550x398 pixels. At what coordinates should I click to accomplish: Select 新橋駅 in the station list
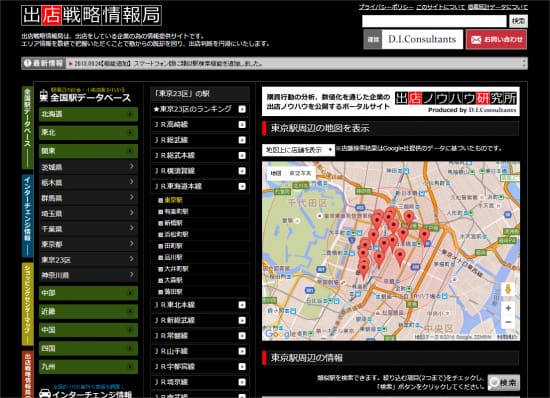[173, 223]
